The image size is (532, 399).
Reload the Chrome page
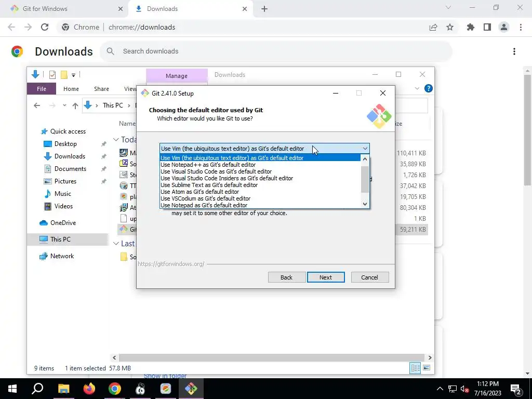tap(45, 27)
